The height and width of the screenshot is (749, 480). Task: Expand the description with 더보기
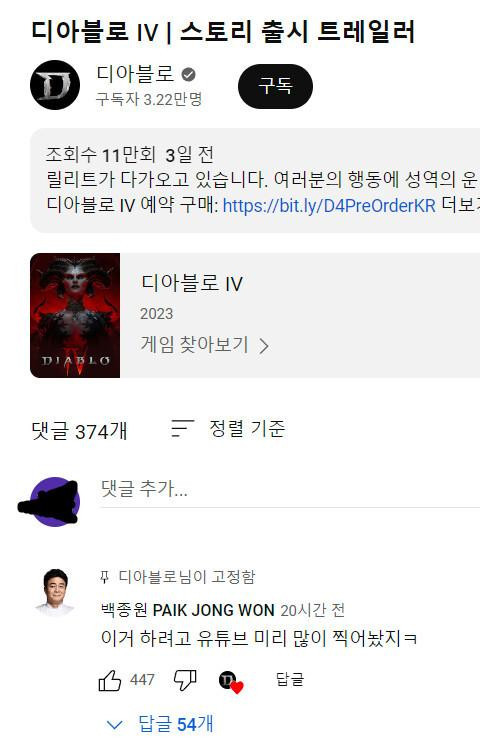click(460, 205)
